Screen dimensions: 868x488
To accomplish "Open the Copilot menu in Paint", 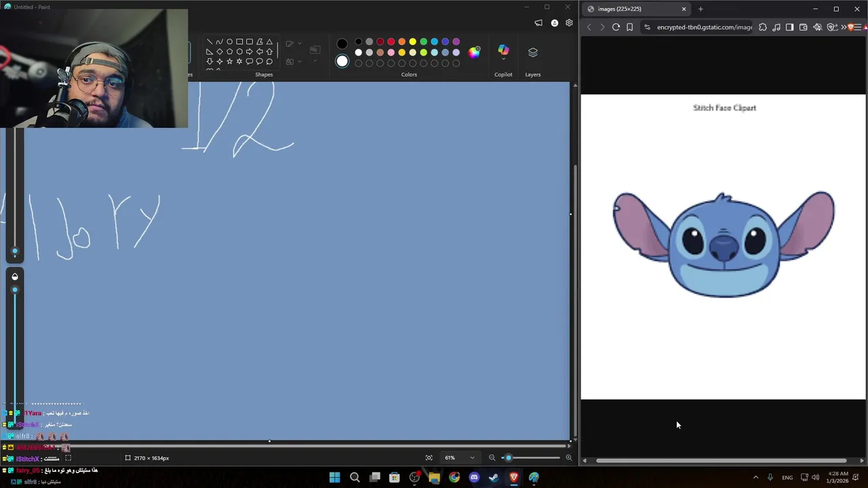I will click(x=503, y=51).
